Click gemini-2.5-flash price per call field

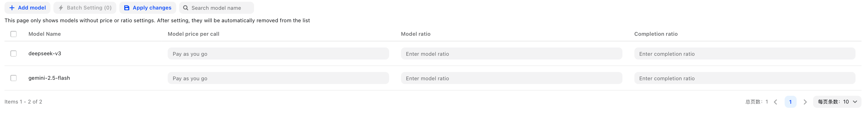click(x=278, y=78)
